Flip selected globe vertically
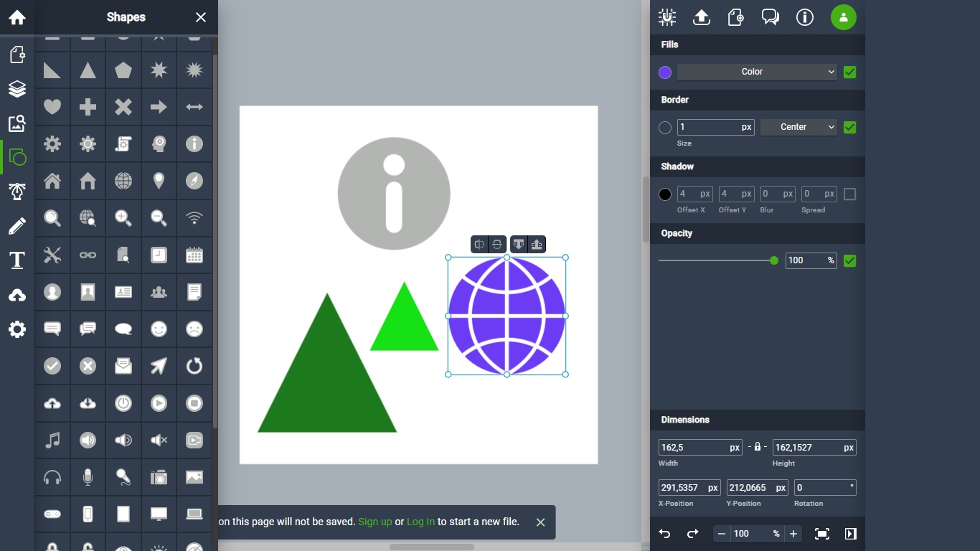This screenshot has width=980, height=551. [497, 245]
